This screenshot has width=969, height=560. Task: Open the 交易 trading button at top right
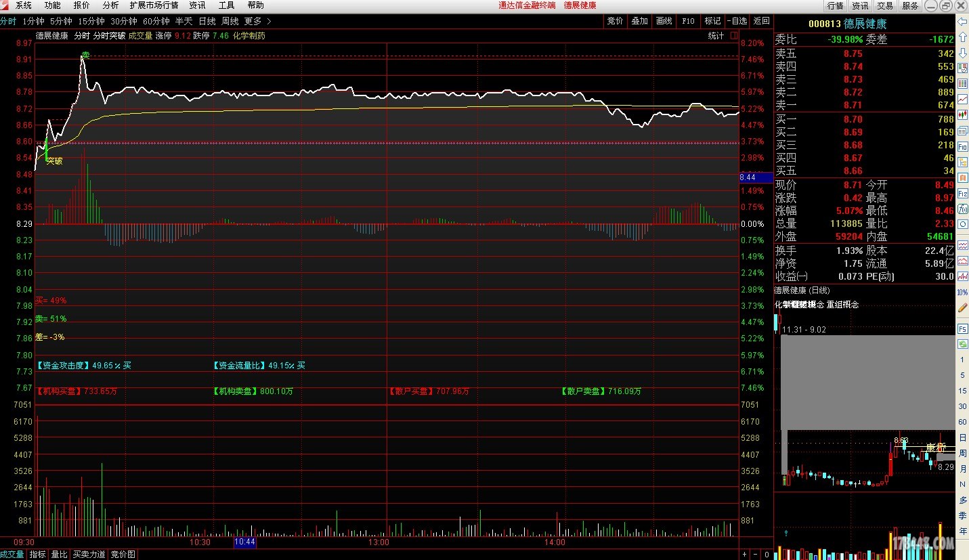885,5
